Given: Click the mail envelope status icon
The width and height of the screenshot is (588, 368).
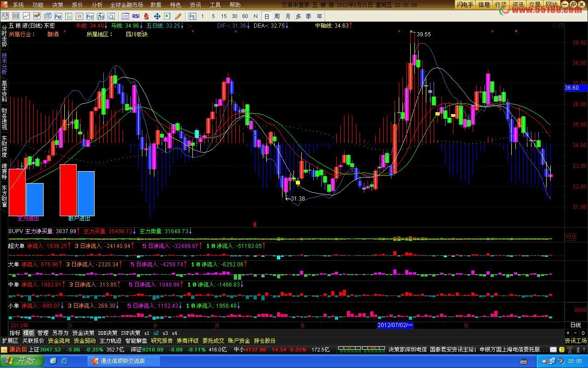Looking at the screenshot, I should (x=553, y=350).
